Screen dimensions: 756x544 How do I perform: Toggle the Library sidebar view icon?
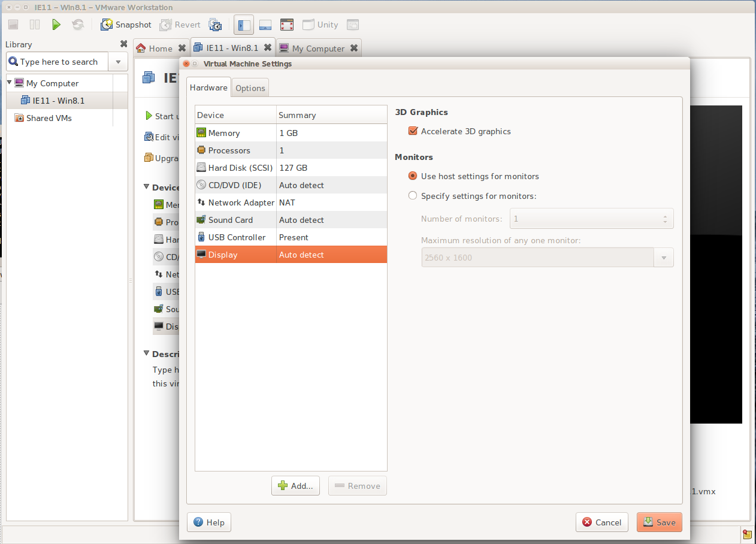click(244, 25)
